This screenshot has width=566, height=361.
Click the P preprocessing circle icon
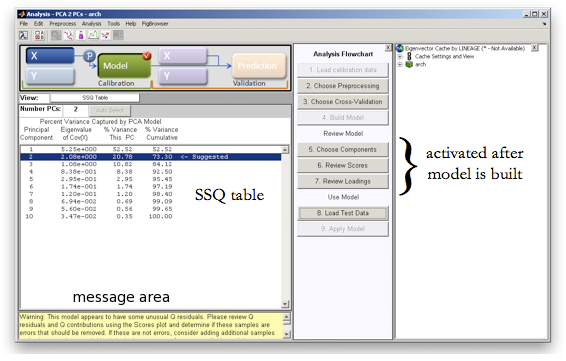click(x=89, y=56)
